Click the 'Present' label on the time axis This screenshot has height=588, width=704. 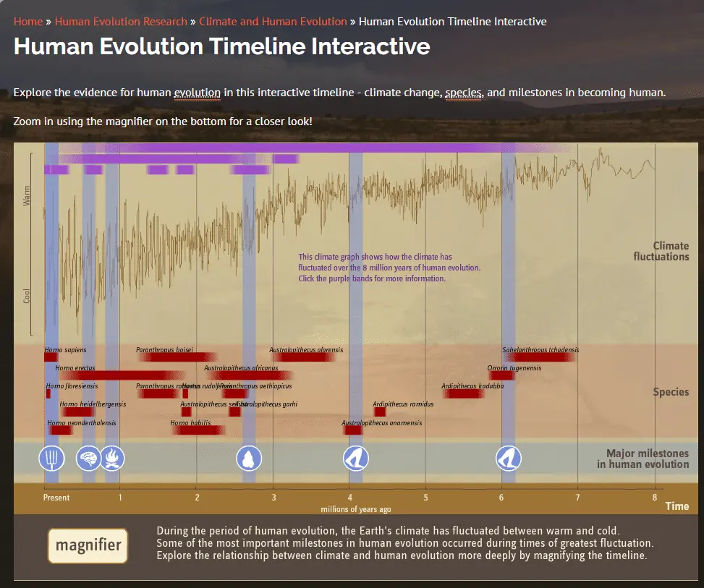click(x=56, y=498)
